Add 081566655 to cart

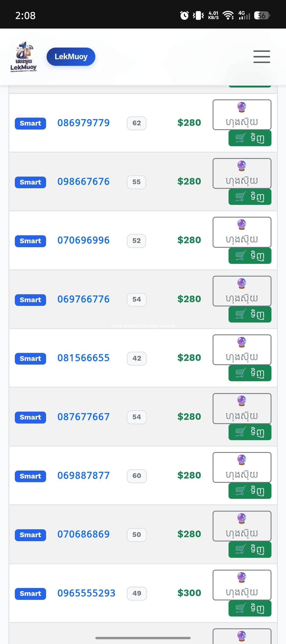click(250, 373)
